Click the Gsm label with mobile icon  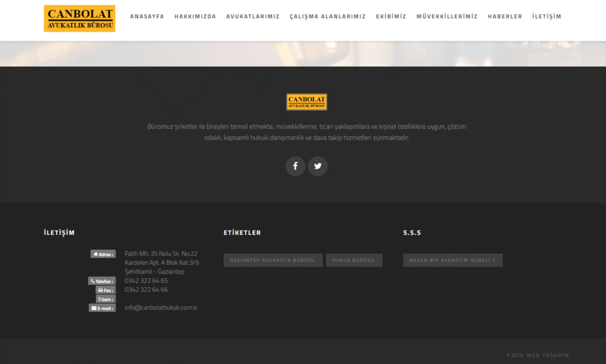coord(105,299)
